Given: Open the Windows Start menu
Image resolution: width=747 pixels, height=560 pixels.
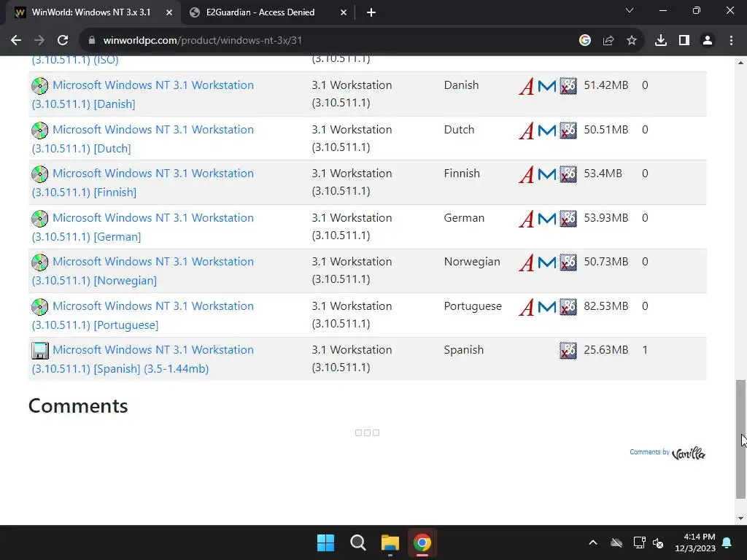Looking at the screenshot, I should coord(326,542).
